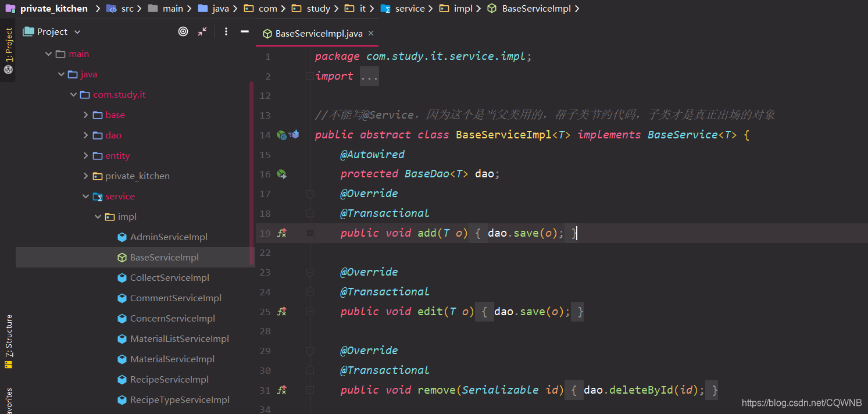Collapse the java folder in tree

(60, 74)
